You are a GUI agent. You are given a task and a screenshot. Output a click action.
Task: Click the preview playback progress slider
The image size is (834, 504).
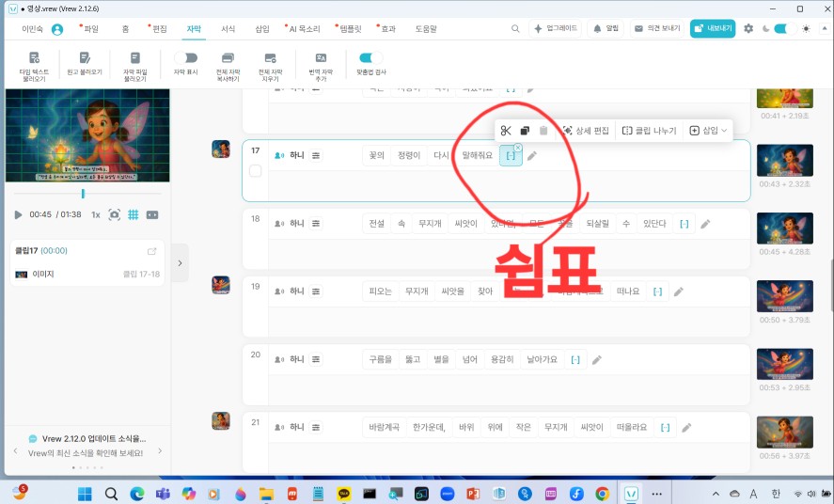[83, 193]
